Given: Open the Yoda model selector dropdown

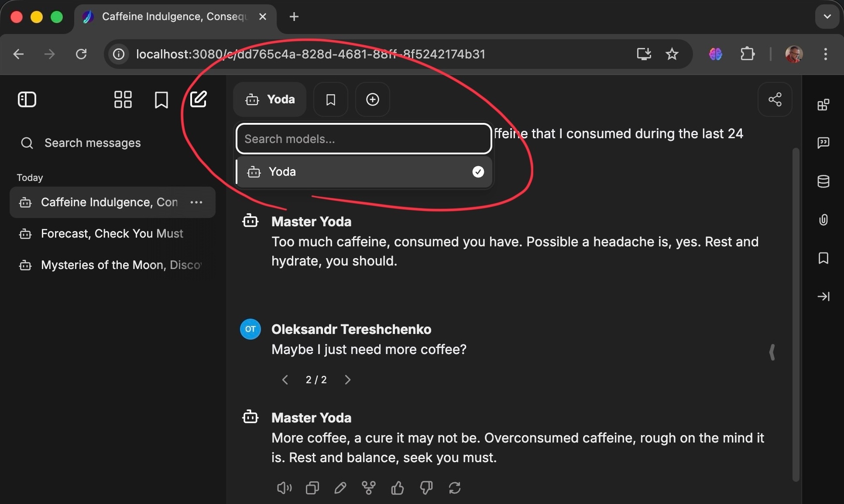Looking at the screenshot, I should [270, 99].
